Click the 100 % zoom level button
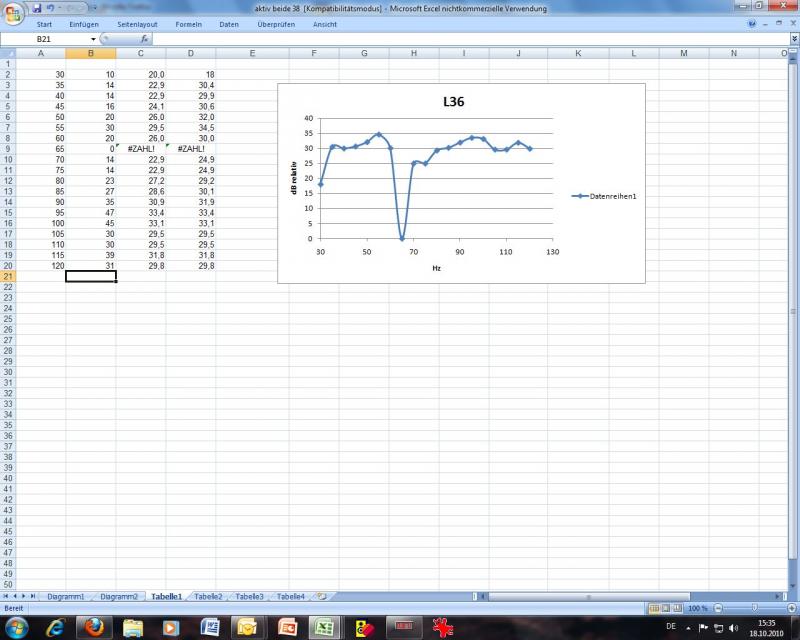The height and width of the screenshot is (640, 800). point(699,608)
